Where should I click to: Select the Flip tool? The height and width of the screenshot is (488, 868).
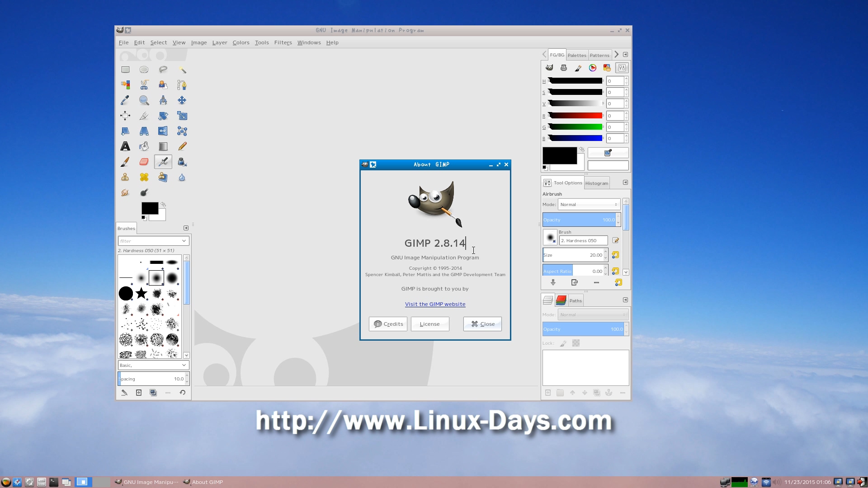pos(163,131)
